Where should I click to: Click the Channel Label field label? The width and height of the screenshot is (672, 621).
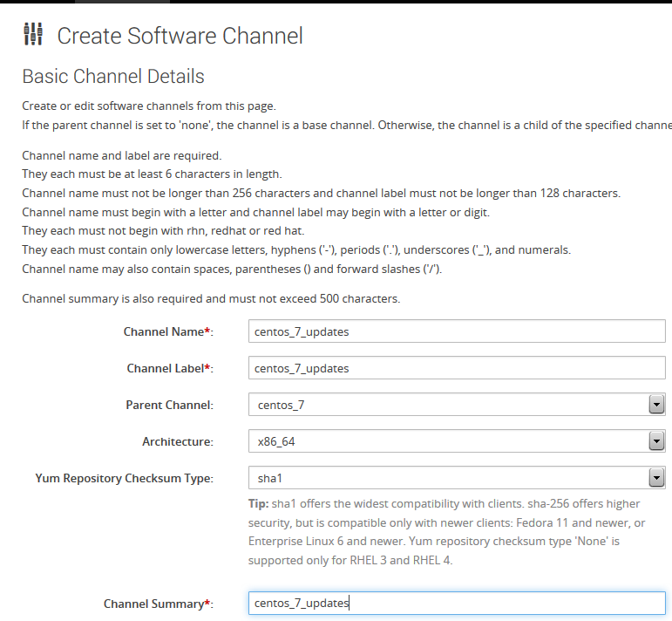point(170,368)
